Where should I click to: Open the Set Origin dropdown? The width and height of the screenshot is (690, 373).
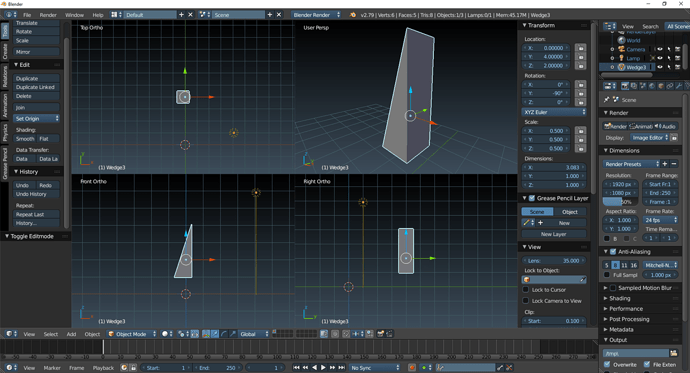[x=37, y=118]
